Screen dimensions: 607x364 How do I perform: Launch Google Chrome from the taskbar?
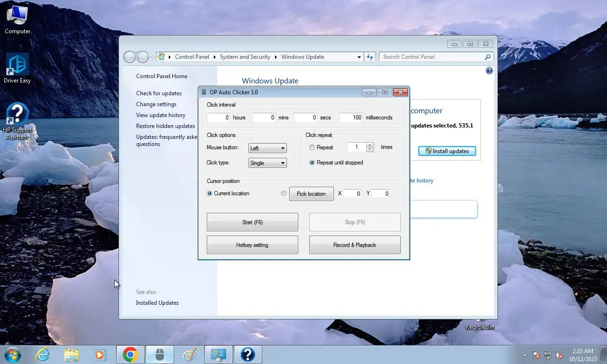pyautogui.click(x=130, y=355)
